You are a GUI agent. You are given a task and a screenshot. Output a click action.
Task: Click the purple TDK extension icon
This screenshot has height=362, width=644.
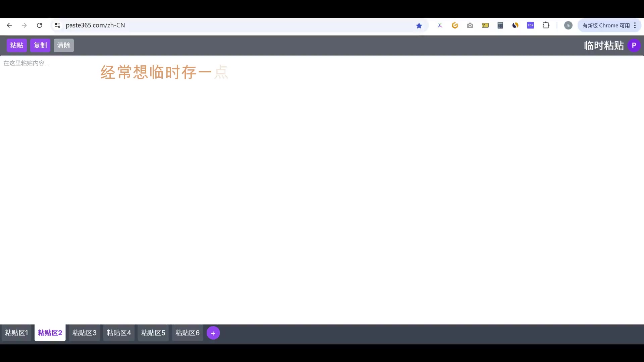coord(530,25)
